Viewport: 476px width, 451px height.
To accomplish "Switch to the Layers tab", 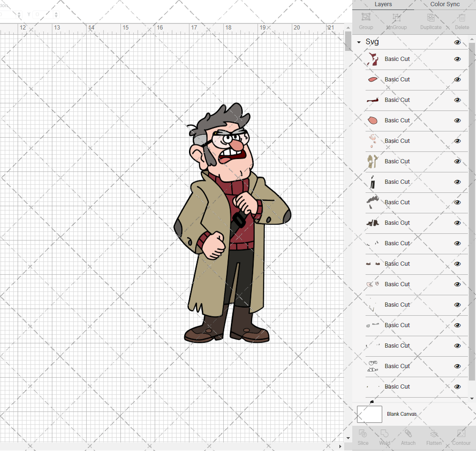I will [383, 4].
